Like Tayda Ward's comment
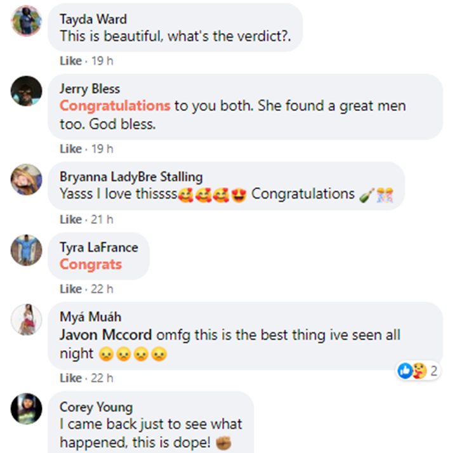Image resolution: width=476 pixels, height=453 pixels. pyautogui.click(x=70, y=61)
